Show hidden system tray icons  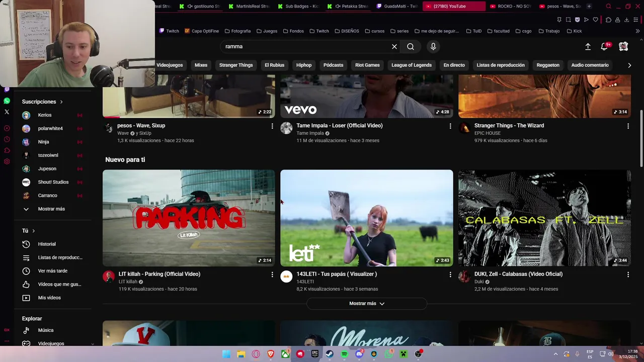pyautogui.click(x=555, y=354)
